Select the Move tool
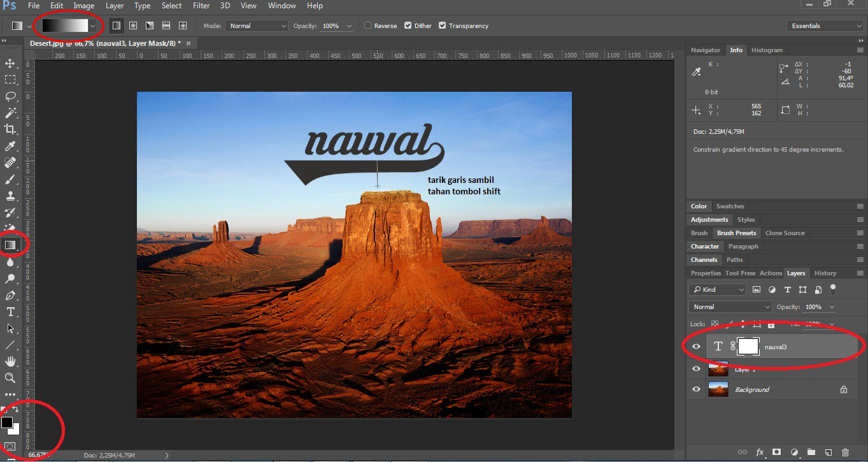 click(10, 63)
